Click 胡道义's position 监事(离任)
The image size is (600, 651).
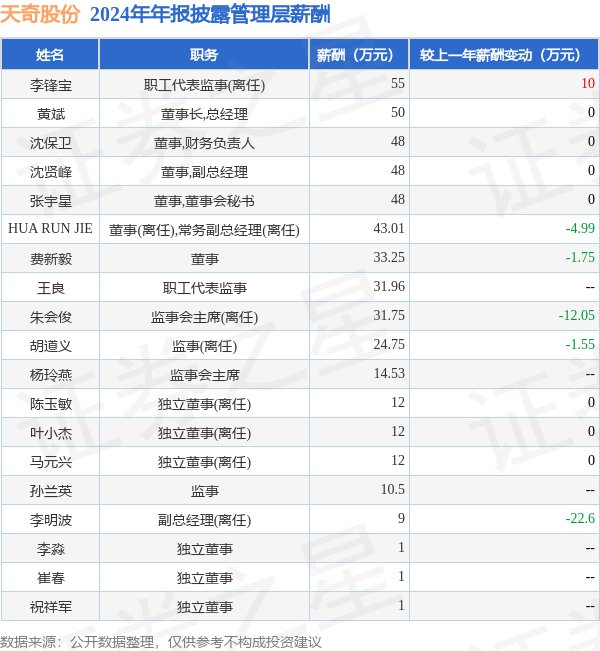pos(204,346)
